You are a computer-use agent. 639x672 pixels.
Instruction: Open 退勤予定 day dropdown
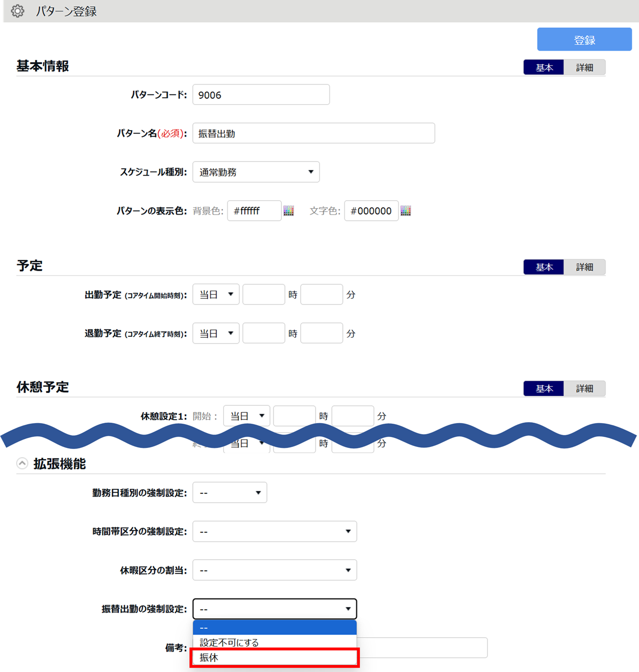[x=216, y=333]
